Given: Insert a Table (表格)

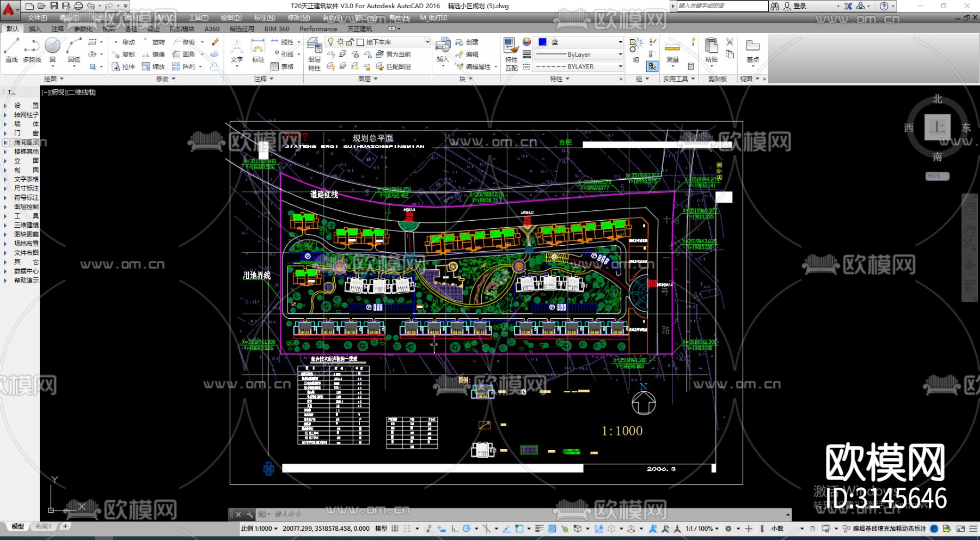Looking at the screenshot, I should point(283,66).
